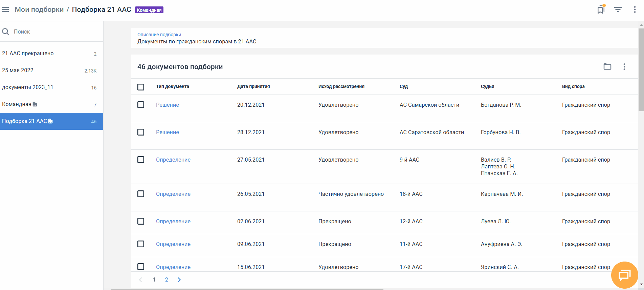Open collection 21 ААС прекращено
Screen dimensions: 644x290
click(51, 54)
